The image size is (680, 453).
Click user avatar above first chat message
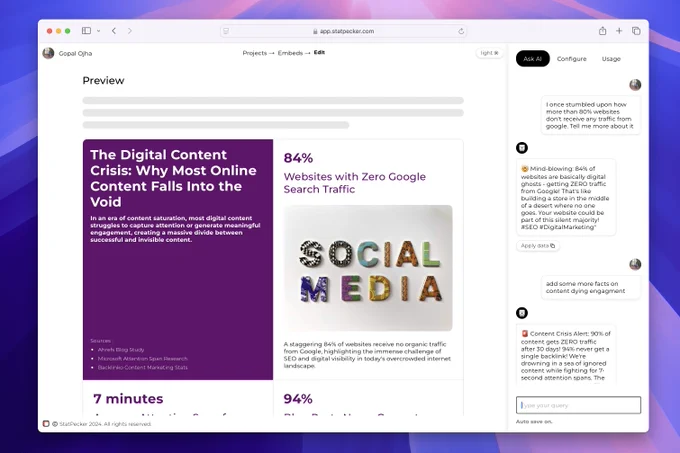point(635,85)
